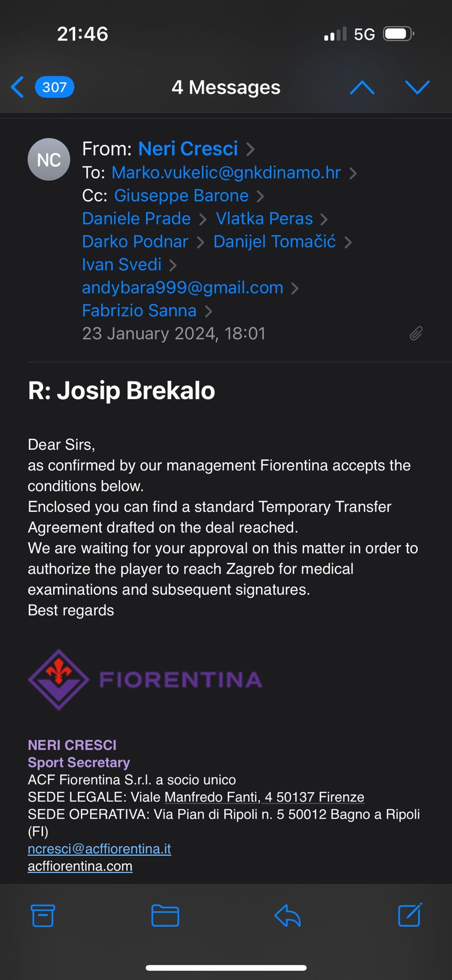The image size is (452, 980).
Task: Archive this email using the archive icon
Action: [x=43, y=915]
